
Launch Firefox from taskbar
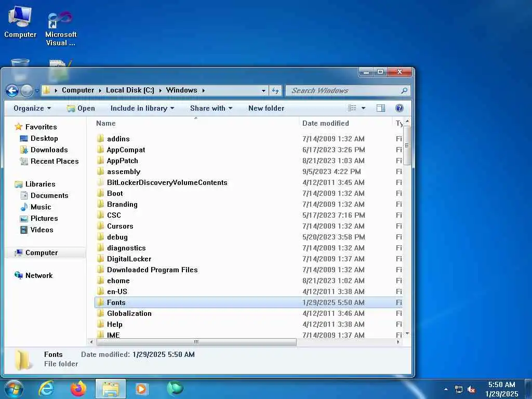click(x=78, y=389)
